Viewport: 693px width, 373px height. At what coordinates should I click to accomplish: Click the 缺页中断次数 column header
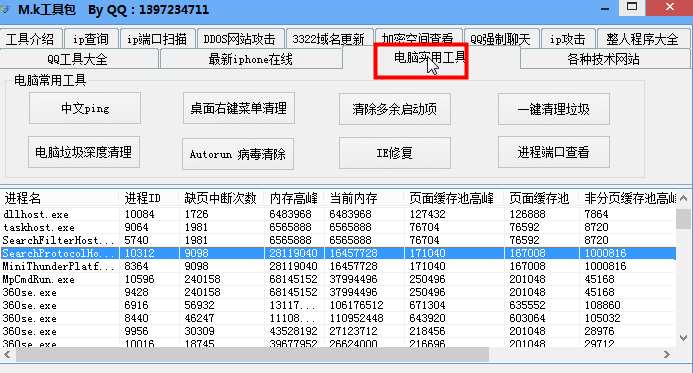coord(221,198)
